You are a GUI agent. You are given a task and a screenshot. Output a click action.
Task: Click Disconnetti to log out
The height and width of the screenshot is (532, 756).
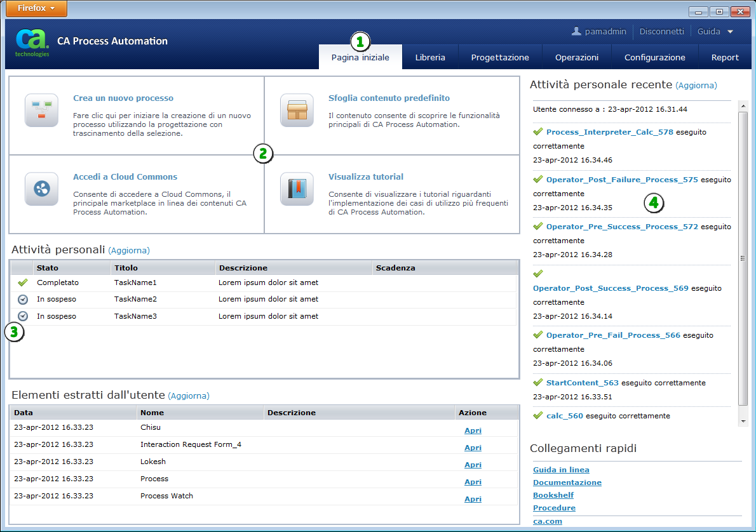point(661,31)
